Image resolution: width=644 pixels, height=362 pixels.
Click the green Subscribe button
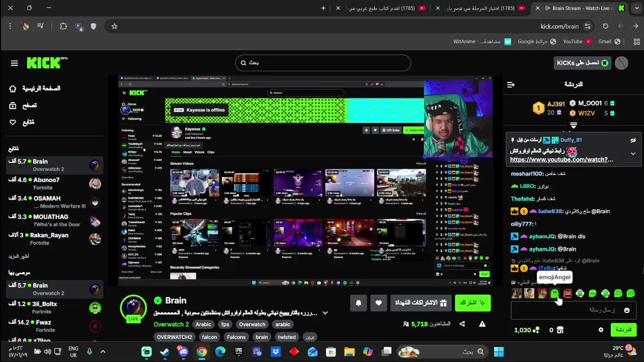(x=473, y=303)
